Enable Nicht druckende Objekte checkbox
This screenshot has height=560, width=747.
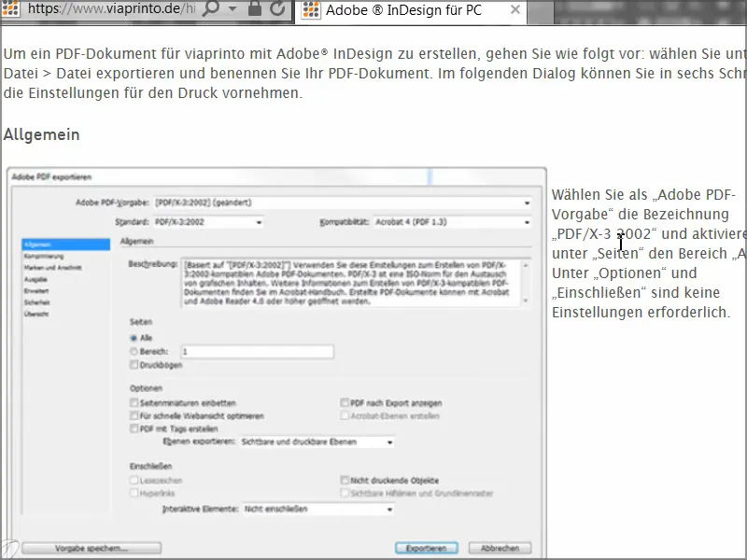(x=345, y=480)
